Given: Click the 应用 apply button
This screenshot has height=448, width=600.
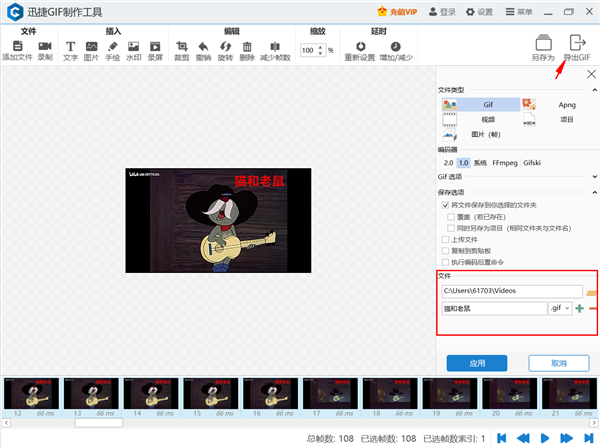Looking at the screenshot, I should click(477, 363).
